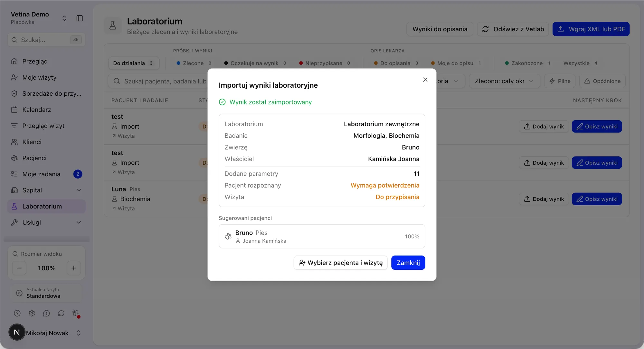Open the Kalendarz page
644x349 pixels.
click(x=46, y=110)
